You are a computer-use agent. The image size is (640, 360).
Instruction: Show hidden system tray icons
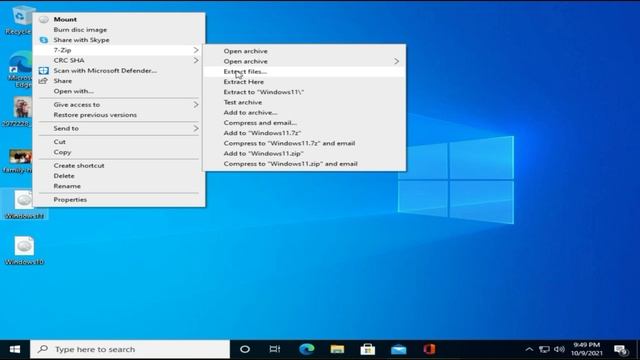[529, 349]
